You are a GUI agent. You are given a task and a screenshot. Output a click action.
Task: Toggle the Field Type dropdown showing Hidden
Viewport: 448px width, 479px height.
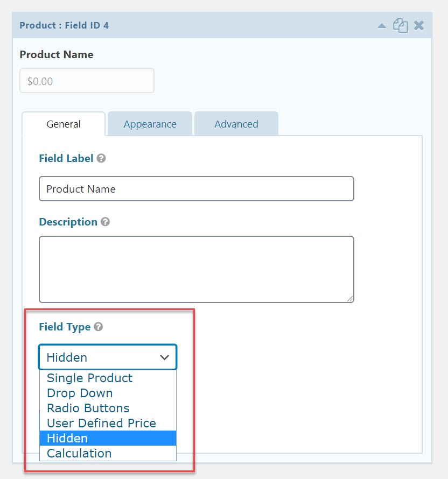tap(108, 357)
